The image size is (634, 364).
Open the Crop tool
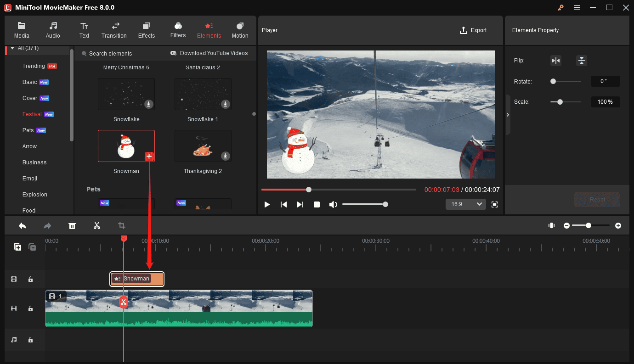point(122,225)
